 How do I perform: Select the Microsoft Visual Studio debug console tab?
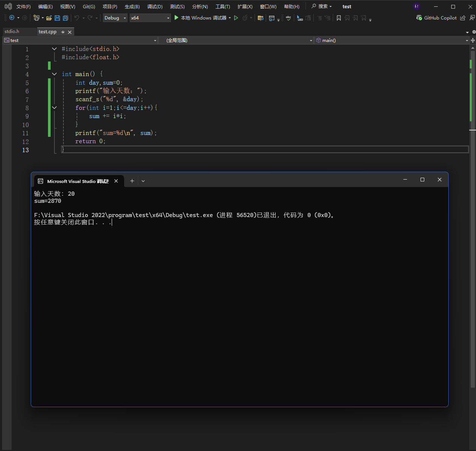point(78,181)
